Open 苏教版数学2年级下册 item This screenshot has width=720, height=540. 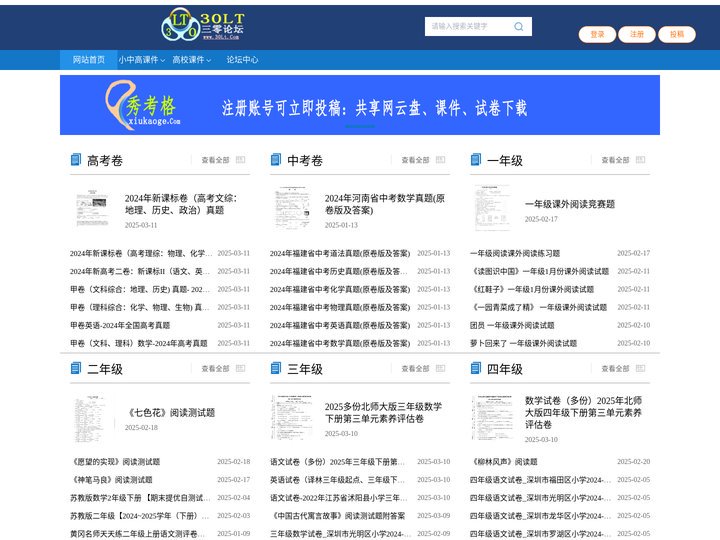coord(140,498)
